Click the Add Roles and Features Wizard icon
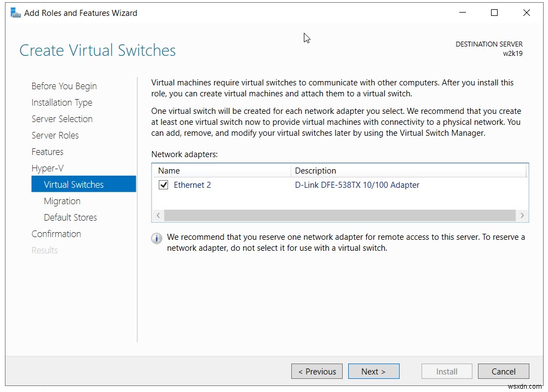Screen dimensions: 548x392 [15, 12]
